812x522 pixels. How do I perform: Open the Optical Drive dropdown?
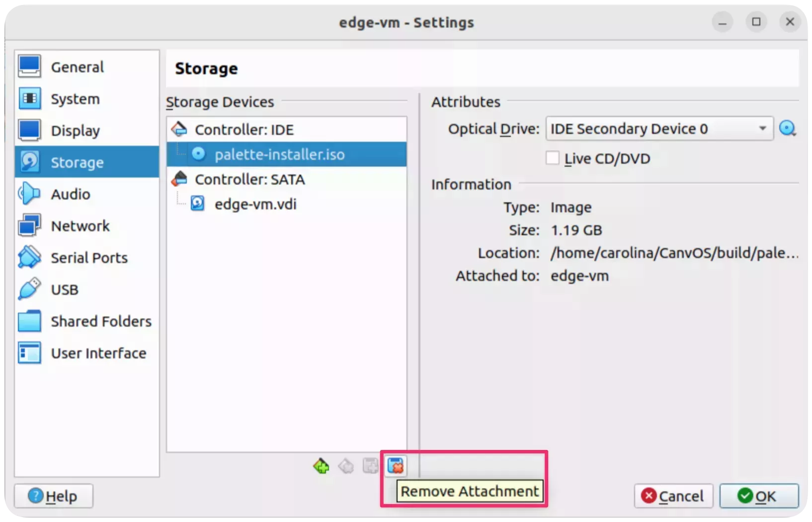[x=658, y=129]
